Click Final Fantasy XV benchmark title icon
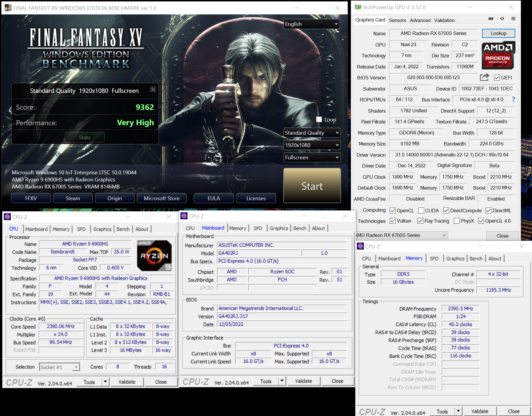Viewport: 532px width, 416px height. (x=8, y=8)
